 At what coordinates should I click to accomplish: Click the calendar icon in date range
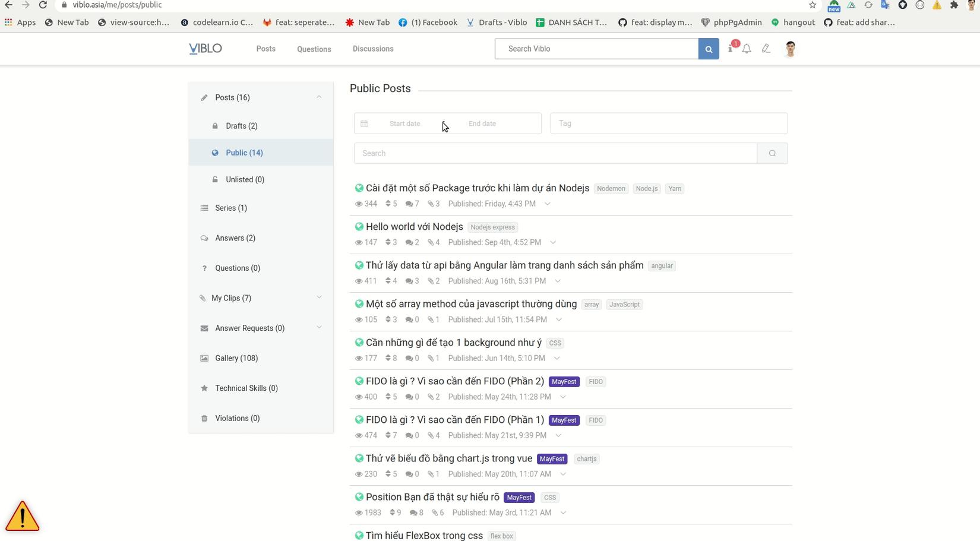coord(364,124)
